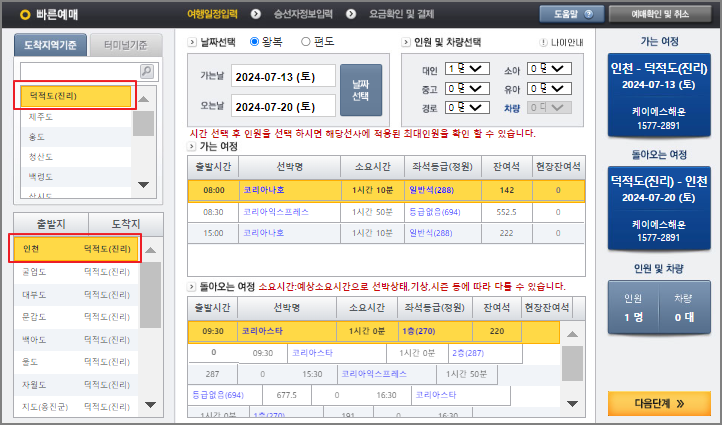Select the 문갑도 to 덕적도(진리) route
The image size is (722, 425).
[x=76, y=317]
